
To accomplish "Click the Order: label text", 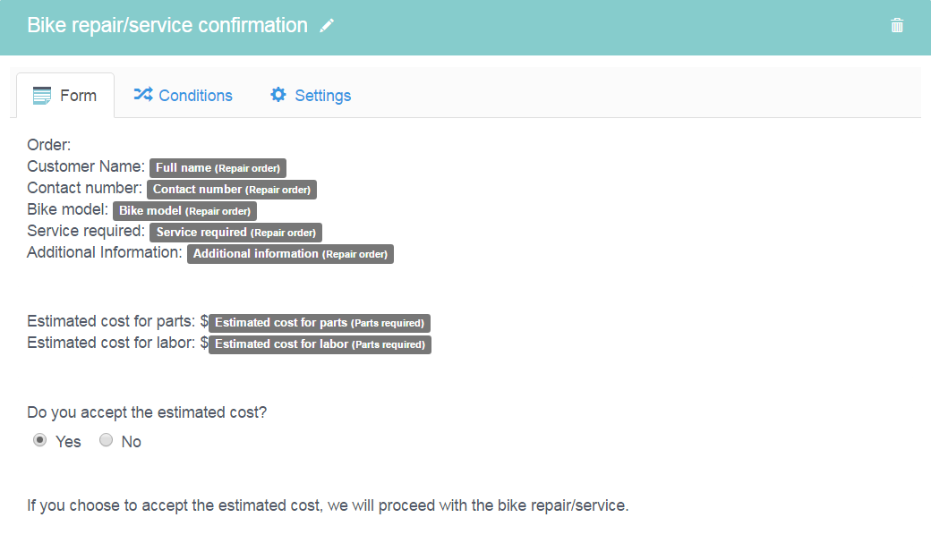I will click(48, 145).
